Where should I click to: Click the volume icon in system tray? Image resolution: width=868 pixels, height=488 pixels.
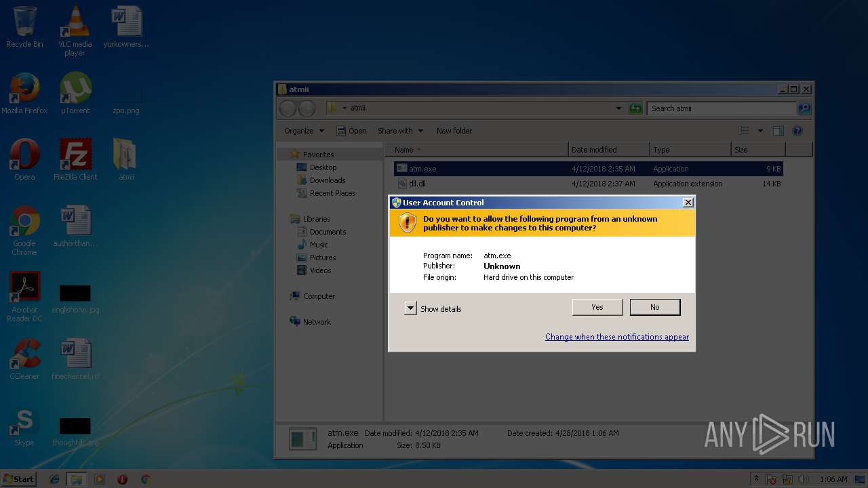tap(804, 479)
